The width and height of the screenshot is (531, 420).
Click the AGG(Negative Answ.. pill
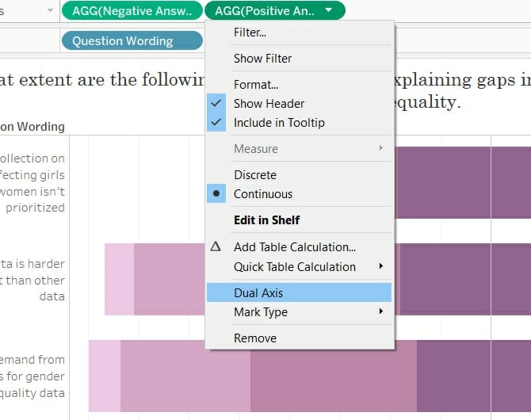(132, 11)
